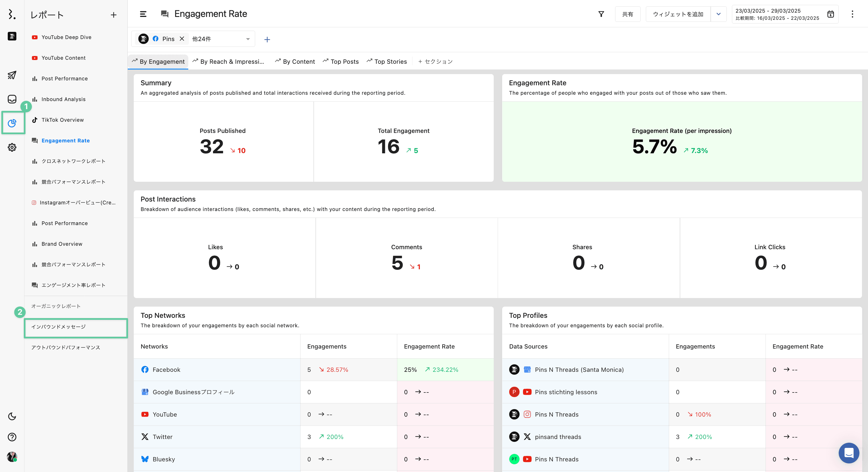Remove the Pins profile chip
Screen dimensions: 868x472
point(182,39)
